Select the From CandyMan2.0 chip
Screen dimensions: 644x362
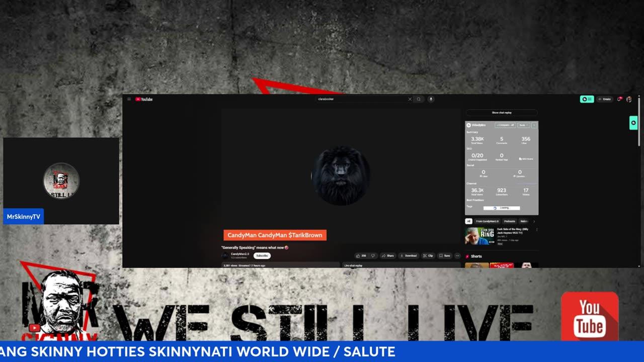(487, 221)
